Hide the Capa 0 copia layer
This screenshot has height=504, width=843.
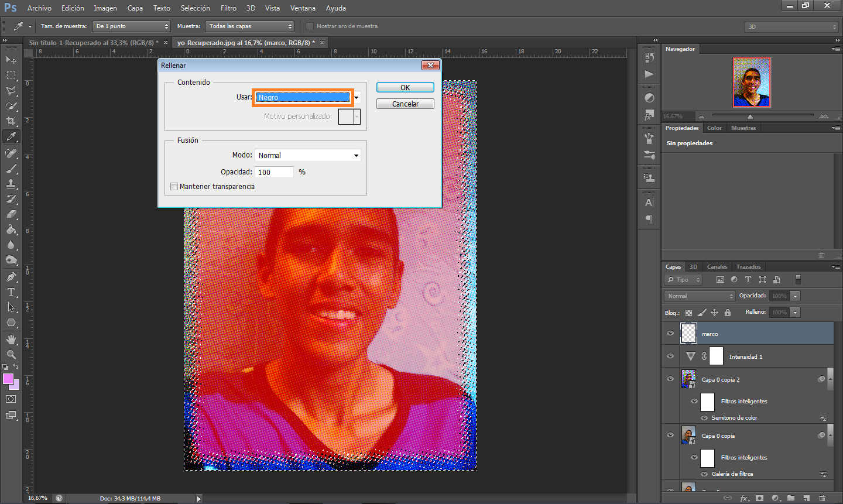point(670,436)
